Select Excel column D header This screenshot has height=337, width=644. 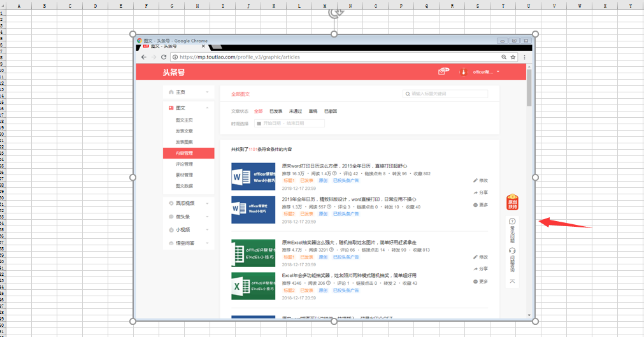coord(96,6)
